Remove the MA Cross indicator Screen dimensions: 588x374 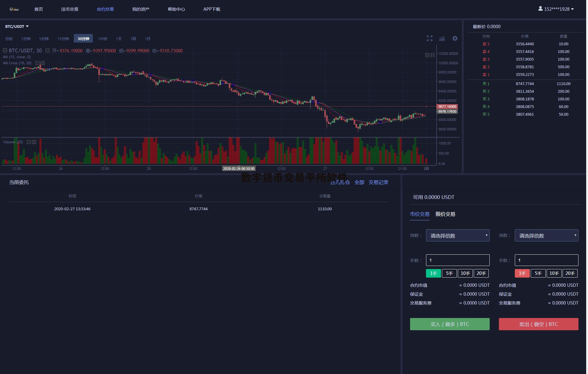pyautogui.click(x=43, y=63)
